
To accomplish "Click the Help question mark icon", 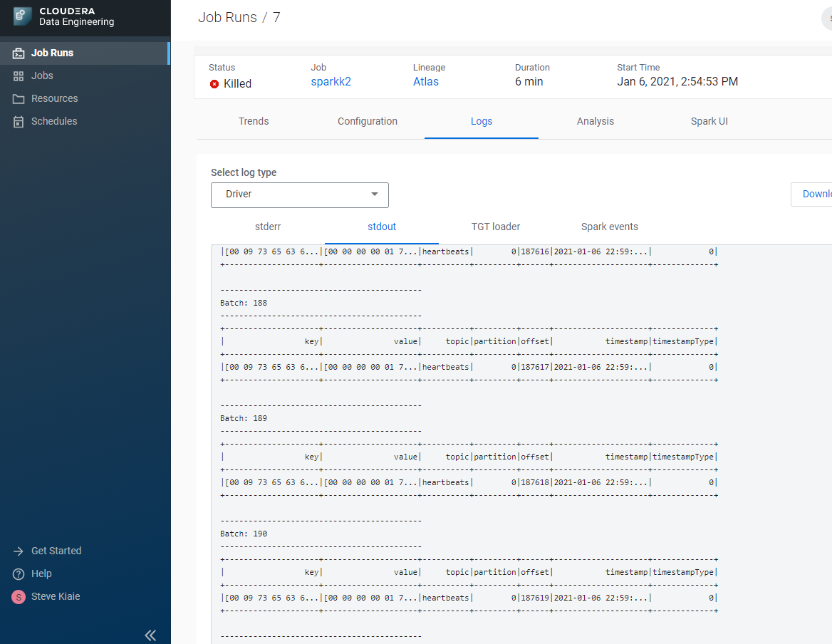I will (x=19, y=574).
